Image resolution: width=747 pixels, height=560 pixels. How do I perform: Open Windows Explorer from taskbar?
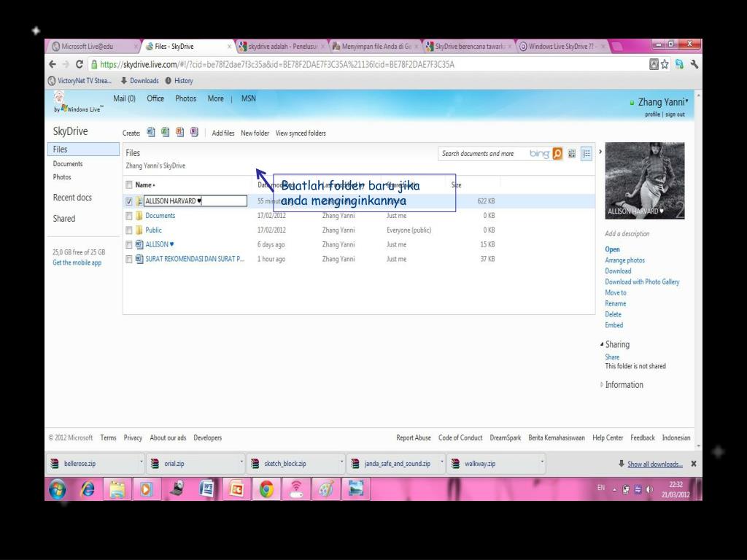pos(117,489)
